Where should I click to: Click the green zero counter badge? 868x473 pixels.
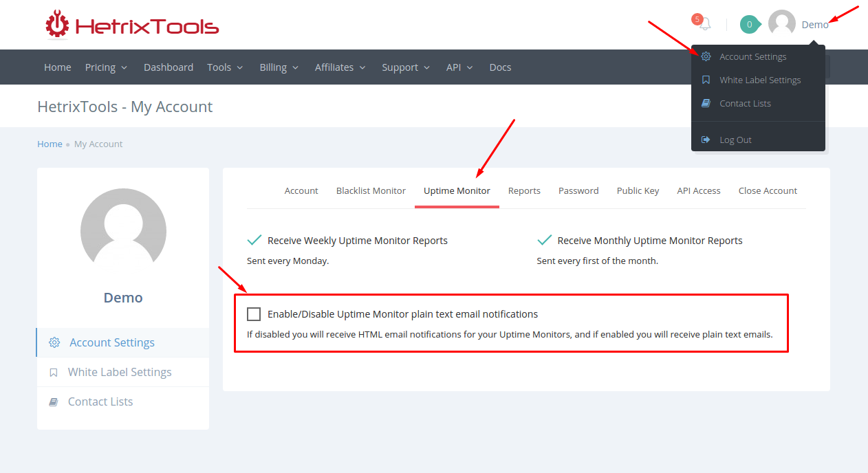coord(749,25)
